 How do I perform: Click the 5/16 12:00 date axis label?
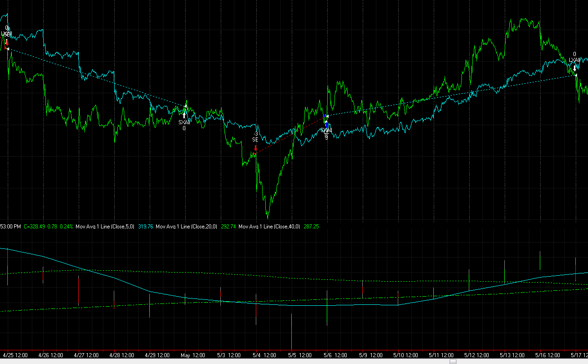[x=512, y=355]
